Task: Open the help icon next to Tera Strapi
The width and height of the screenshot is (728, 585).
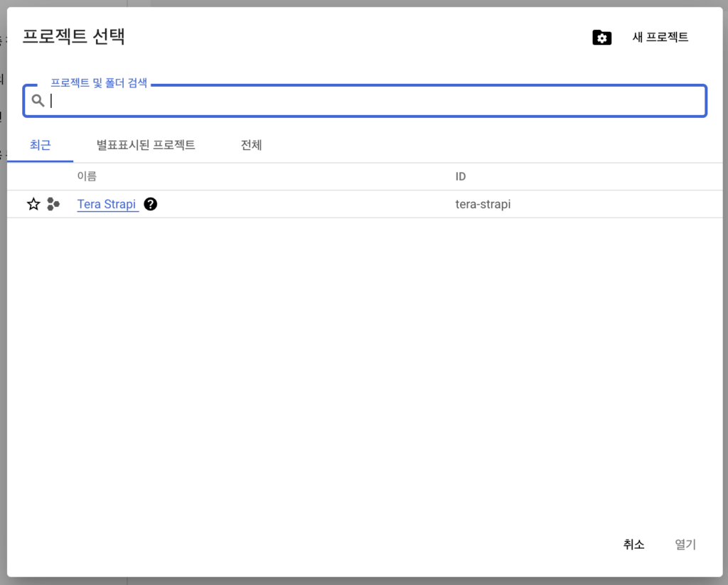Action: pyautogui.click(x=150, y=204)
